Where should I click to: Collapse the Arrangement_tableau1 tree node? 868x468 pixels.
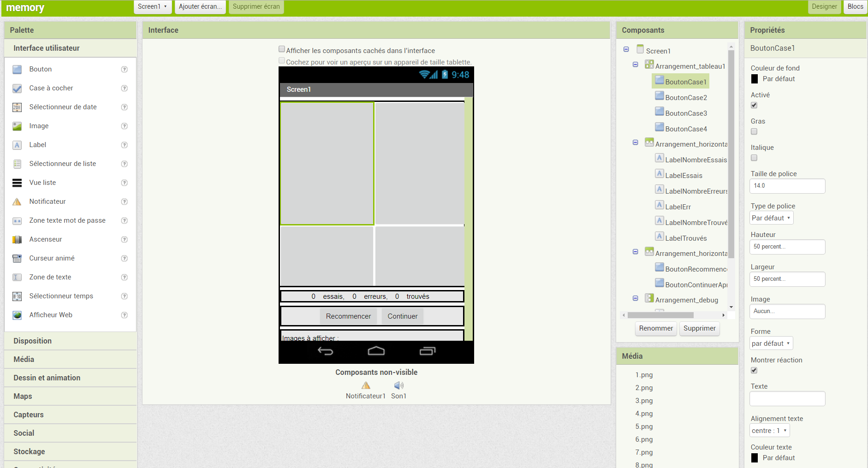[x=635, y=65]
